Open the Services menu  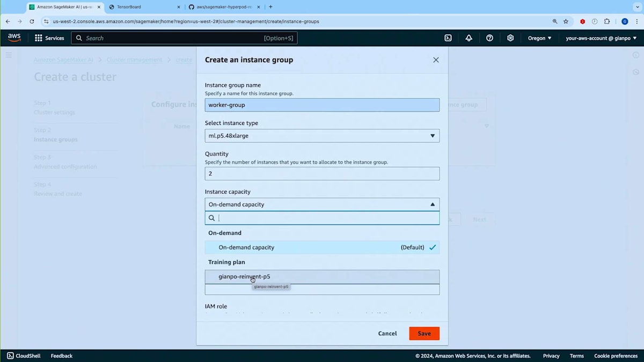coord(49,38)
